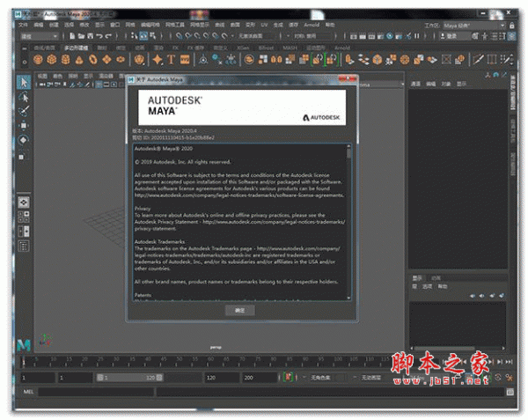Image resolution: width=528 pixels, height=420 pixels.
Task: Create a polygon sphere from the shelf
Action: click(x=38, y=60)
